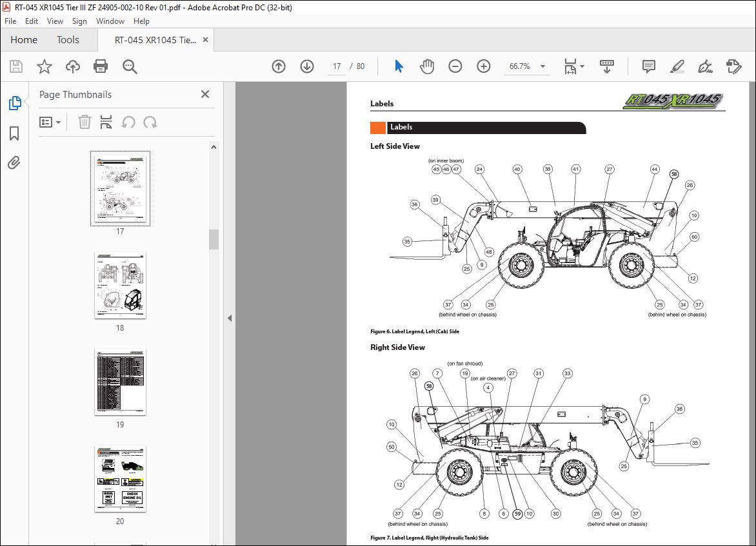Go to previous page arrow
756x546 pixels.
point(279,66)
